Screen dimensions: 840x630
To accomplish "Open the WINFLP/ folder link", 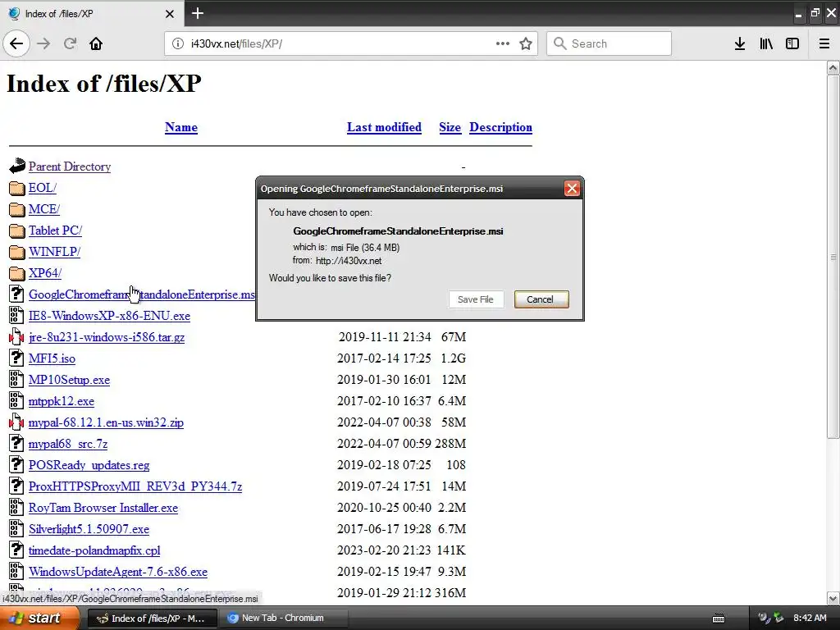I will point(55,252).
